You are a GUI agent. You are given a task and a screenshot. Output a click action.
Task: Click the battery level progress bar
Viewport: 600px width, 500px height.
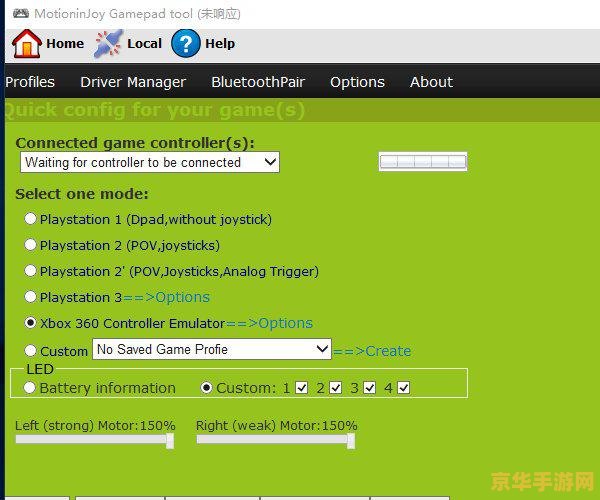pos(423,161)
